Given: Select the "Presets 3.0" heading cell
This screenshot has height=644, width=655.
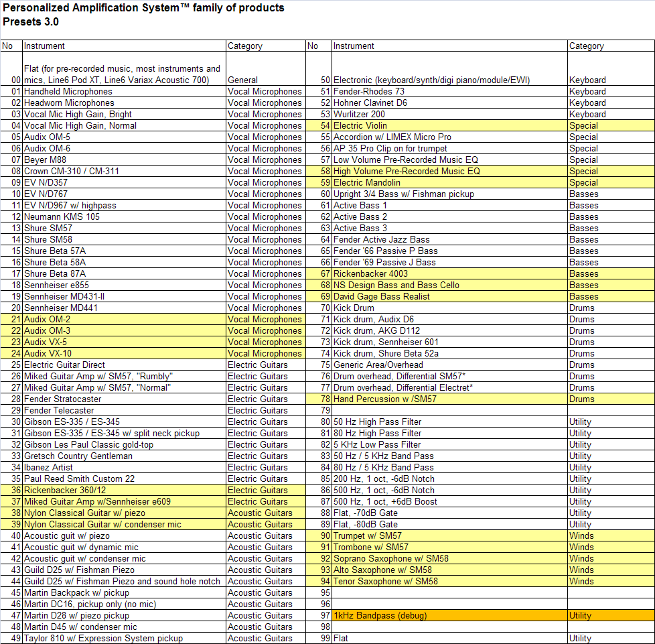Looking at the screenshot, I should pos(31,21).
